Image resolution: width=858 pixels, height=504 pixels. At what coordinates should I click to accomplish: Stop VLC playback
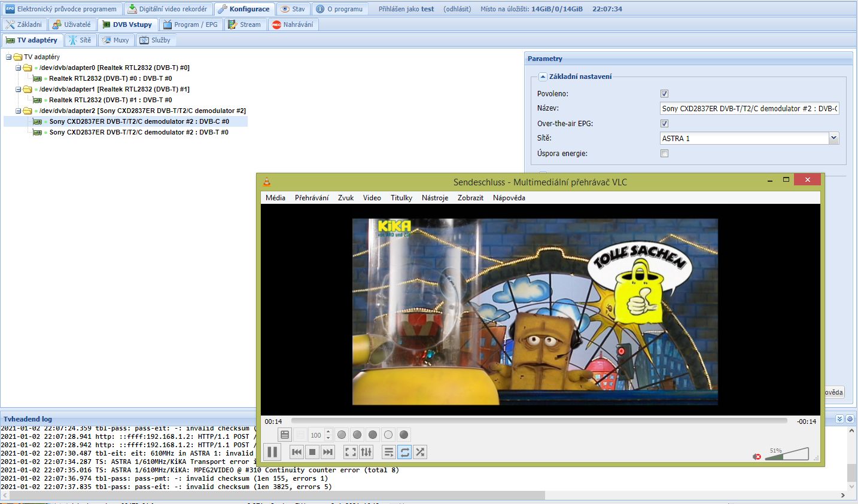pos(312,452)
